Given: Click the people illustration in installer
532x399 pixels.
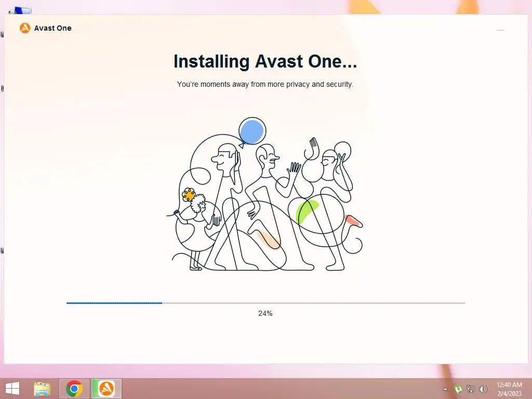Looking at the screenshot, I should (x=265, y=194).
